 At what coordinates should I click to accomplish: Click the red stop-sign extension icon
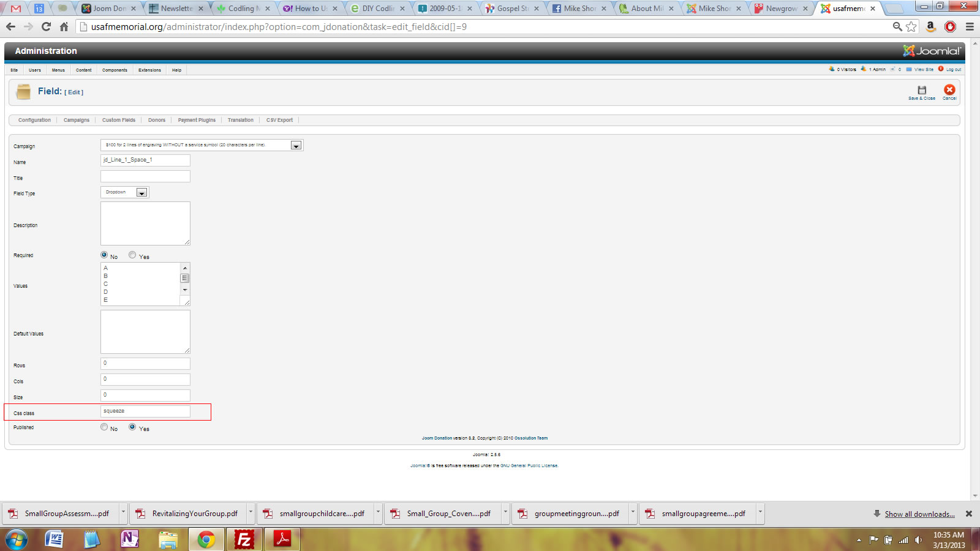950,26
